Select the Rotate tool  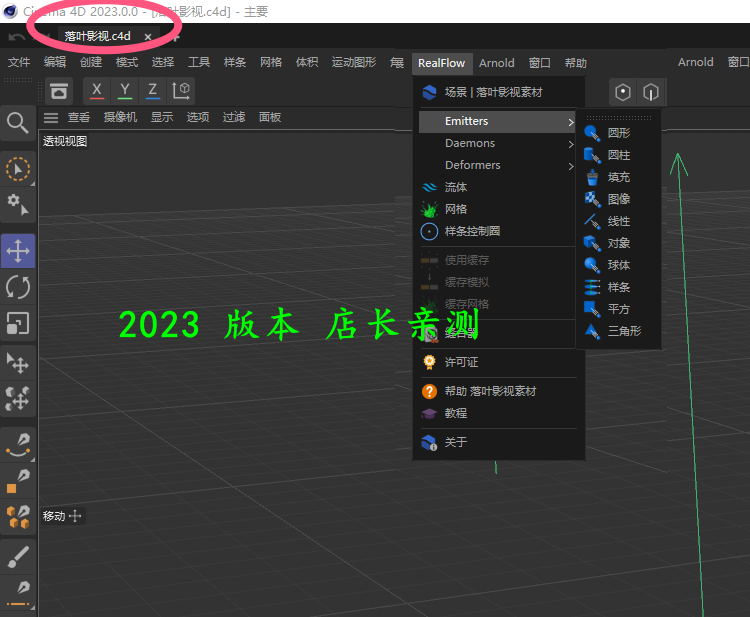pyautogui.click(x=18, y=287)
